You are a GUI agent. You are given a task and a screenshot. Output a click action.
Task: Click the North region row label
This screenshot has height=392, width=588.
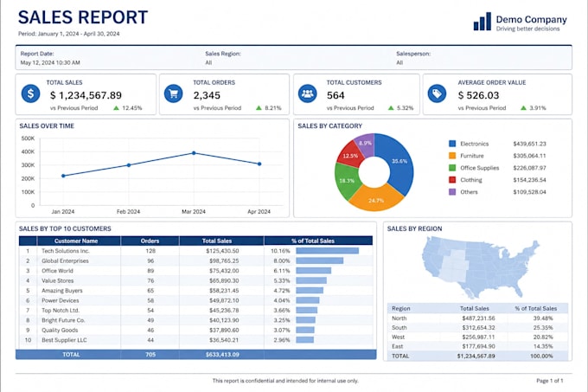(399, 318)
